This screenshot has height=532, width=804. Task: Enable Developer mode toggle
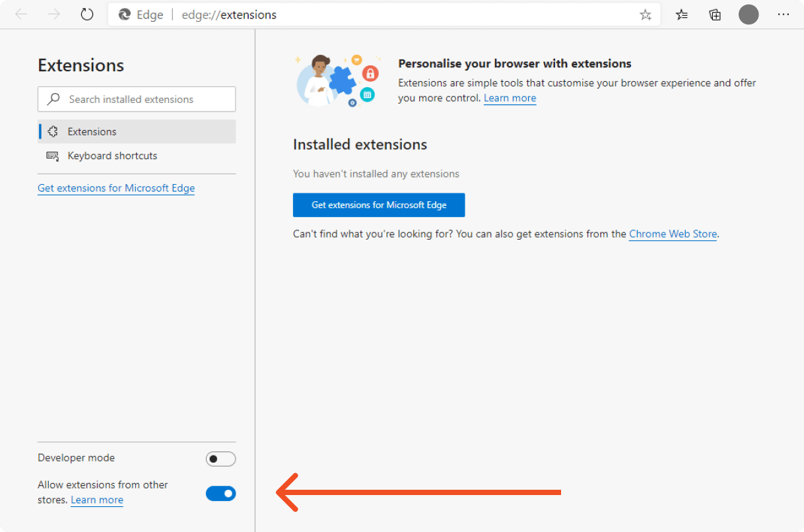click(x=220, y=459)
